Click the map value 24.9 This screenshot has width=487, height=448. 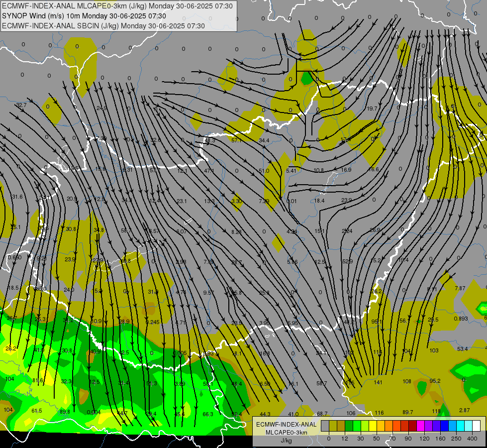coord(101,108)
